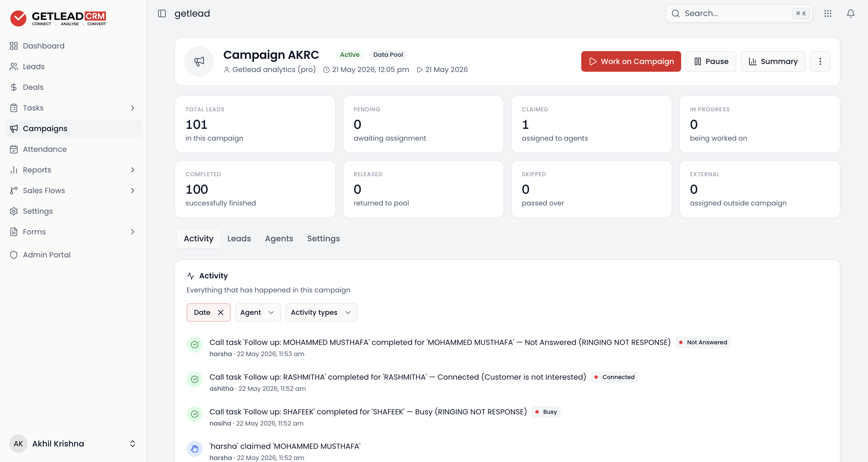Click the Settings gear icon
Screen dimensions: 868x462
[14, 211]
